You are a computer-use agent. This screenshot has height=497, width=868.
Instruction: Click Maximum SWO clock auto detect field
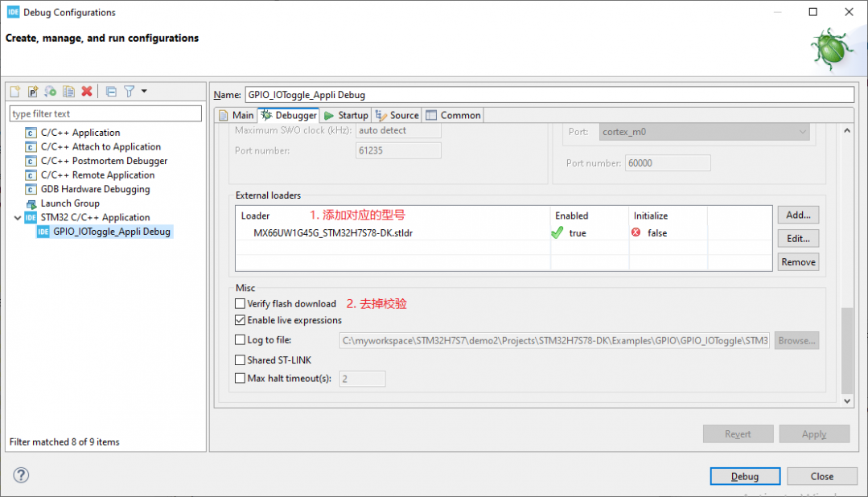click(398, 130)
